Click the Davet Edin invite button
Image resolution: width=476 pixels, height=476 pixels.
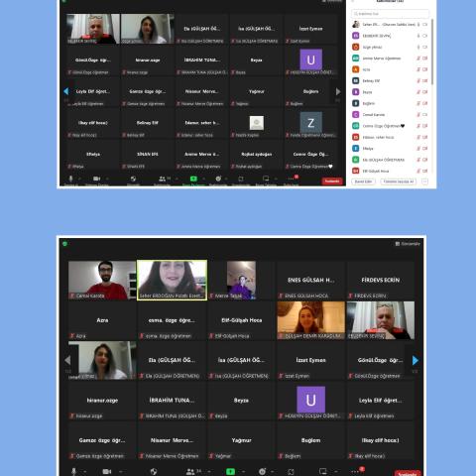pos(363,181)
